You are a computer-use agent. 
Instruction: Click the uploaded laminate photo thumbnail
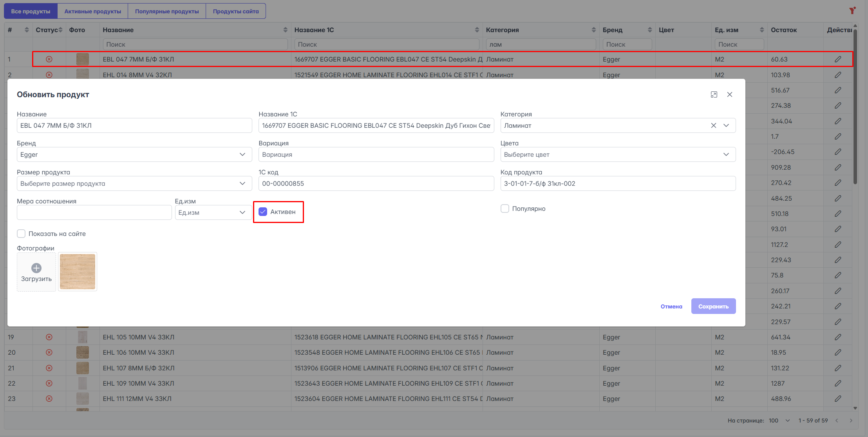click(x=78, y=272)
